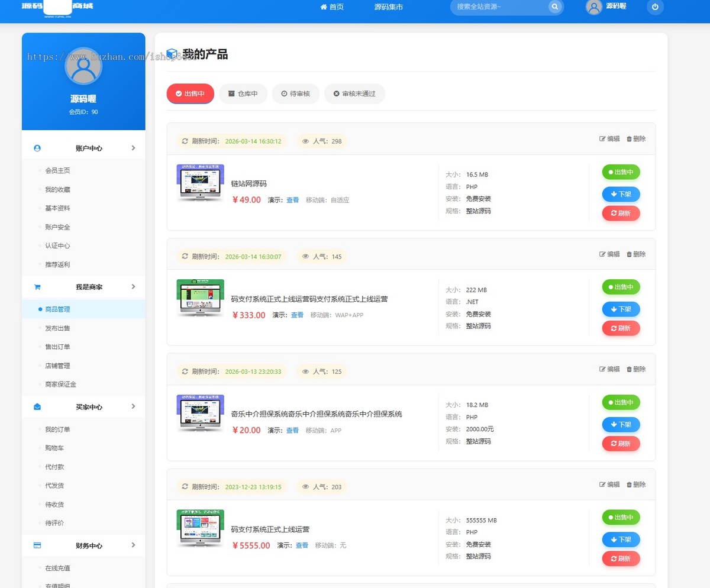This screenshot has height=588, width=710.
Task: Click the 买家中心 envelope icon
Action: pyautogui.click(x=37, y=407)
